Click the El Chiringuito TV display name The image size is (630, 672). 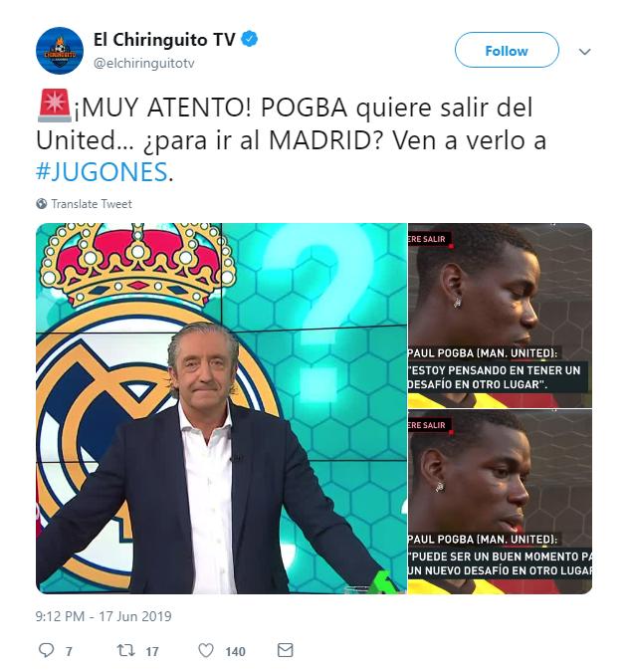164,40
